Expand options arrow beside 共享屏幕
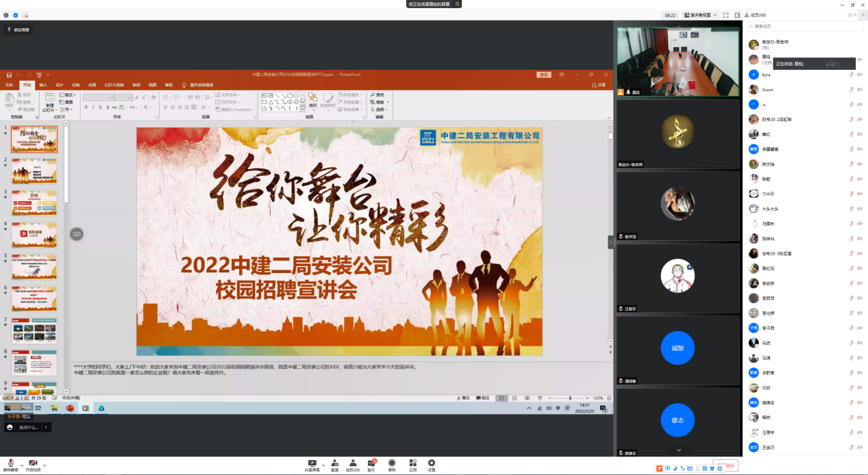Image resolution: width=868 pixels, height=475 pixels. click(x=323, y=464)
